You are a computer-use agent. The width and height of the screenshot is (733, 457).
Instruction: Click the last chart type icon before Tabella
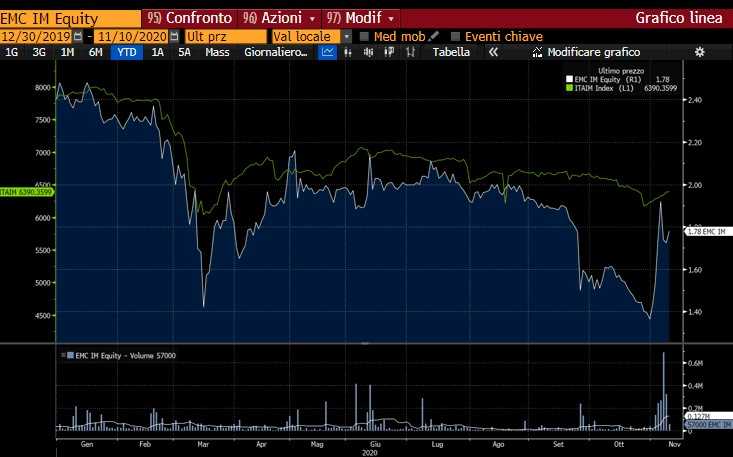click(410, 52)
